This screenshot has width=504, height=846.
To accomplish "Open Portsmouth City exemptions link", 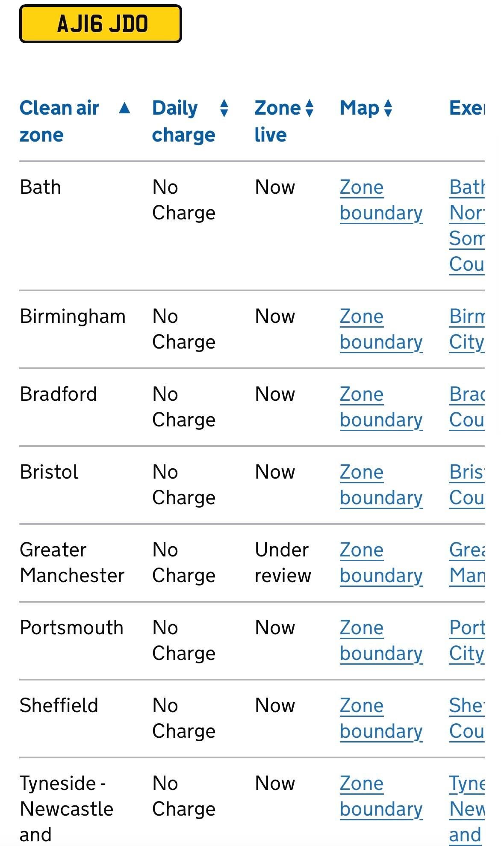I will pyautogui.click(x=467, y=641).
